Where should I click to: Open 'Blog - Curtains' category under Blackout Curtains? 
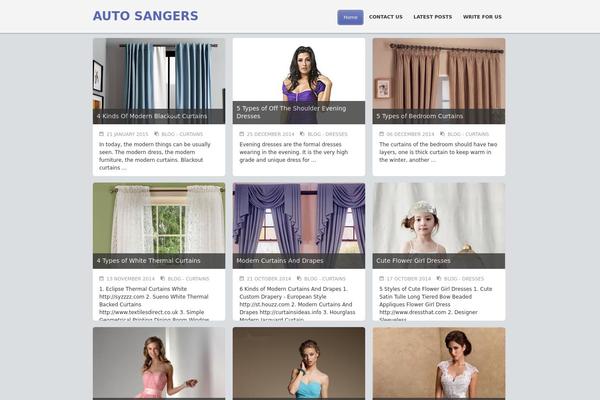(182, 134)
